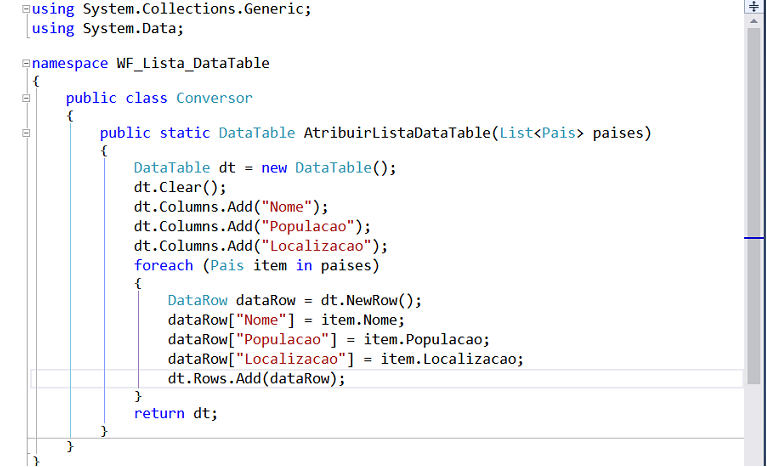
Task: Collapse the Conversor class outline
Action: (26, 98)
